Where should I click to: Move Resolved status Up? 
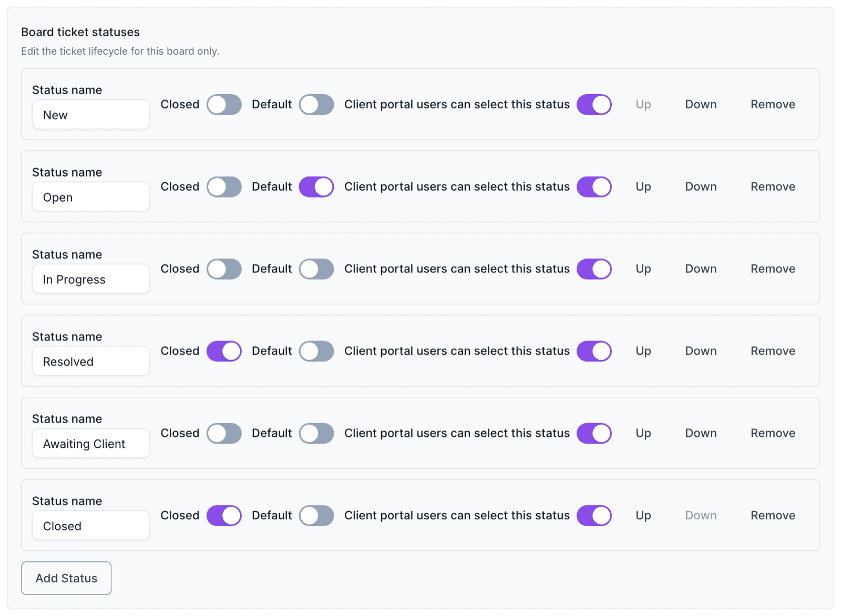coord(643,351)
